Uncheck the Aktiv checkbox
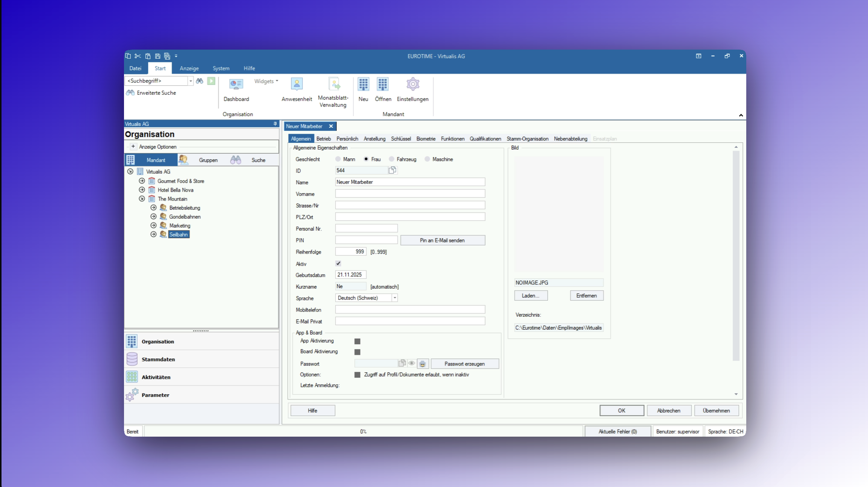The image size is (868, 487). click(338, 264)
